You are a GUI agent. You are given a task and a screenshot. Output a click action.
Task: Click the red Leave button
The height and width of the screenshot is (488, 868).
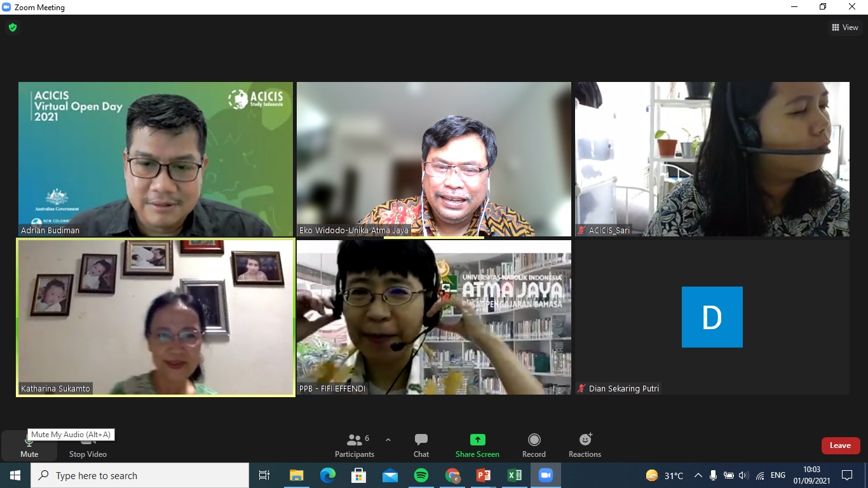click(840, 445)
